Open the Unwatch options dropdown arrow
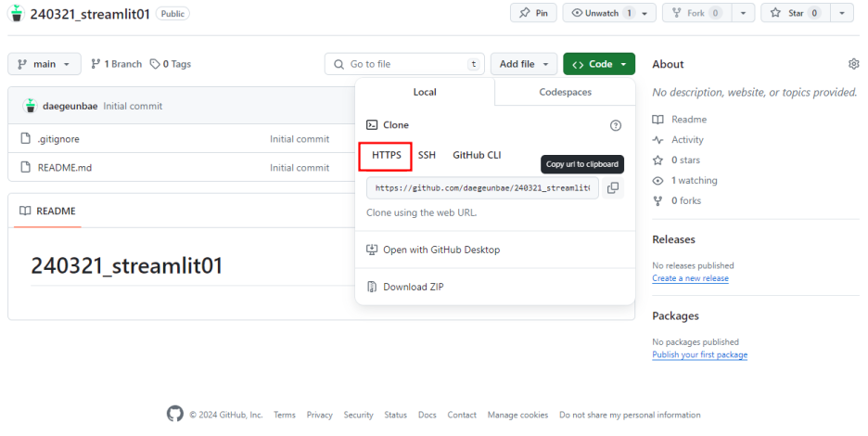The image size is (868, 436). click(645, 13)
